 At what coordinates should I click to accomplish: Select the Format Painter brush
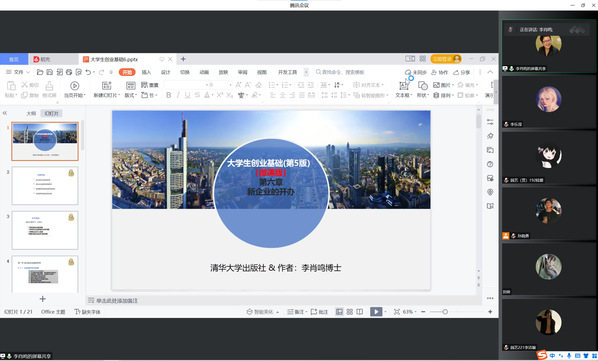coord(49,85)
